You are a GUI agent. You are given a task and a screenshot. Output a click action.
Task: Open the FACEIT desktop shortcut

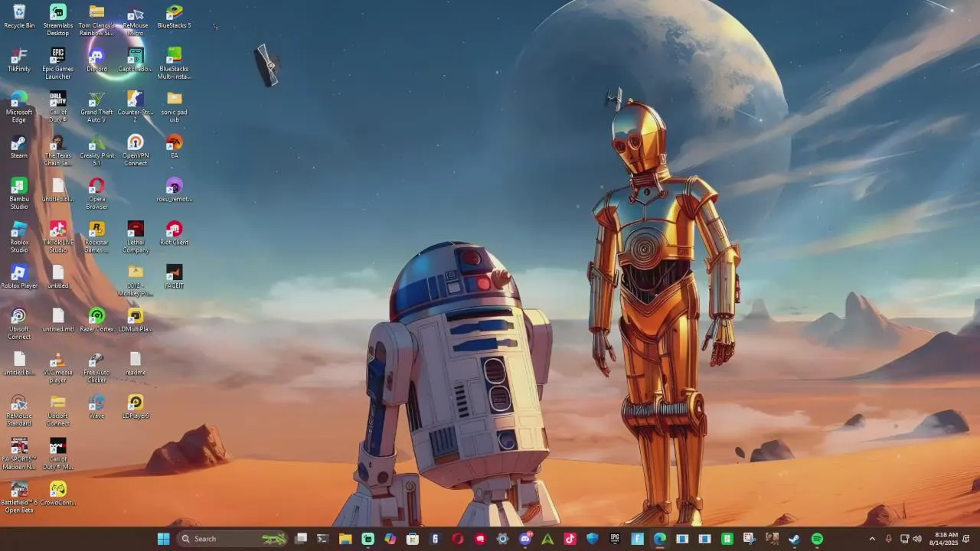pos(175,277)
